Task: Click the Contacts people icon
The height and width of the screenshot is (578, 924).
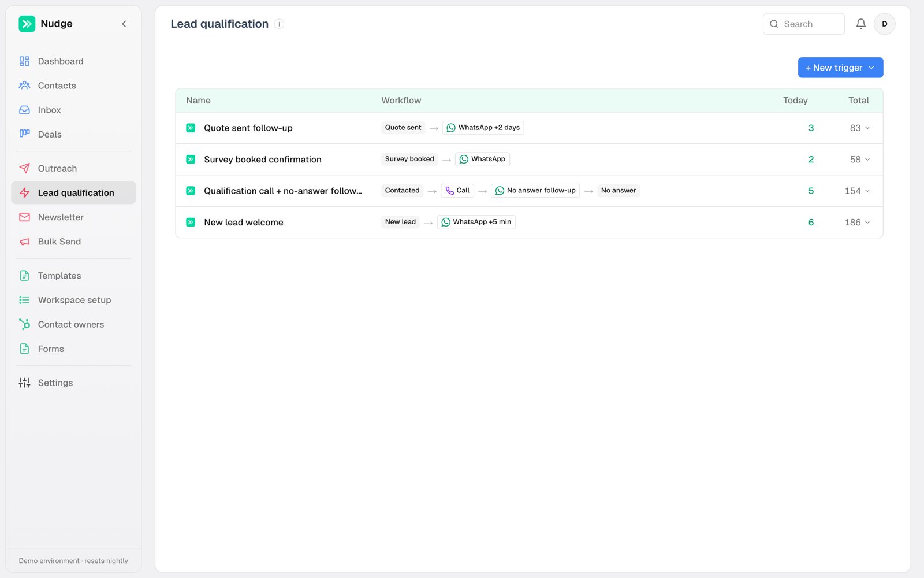Action: (x=24, y=86)
